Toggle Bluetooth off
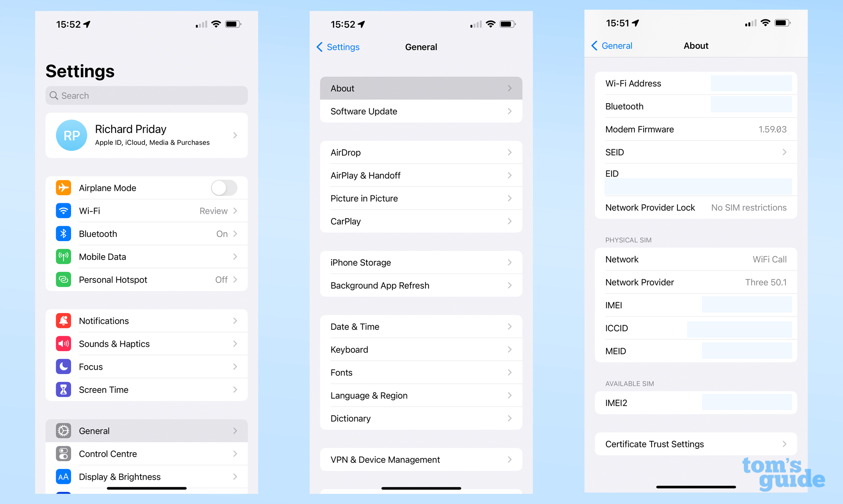This screenshot has width=843, height=504. tap(147, 234)
